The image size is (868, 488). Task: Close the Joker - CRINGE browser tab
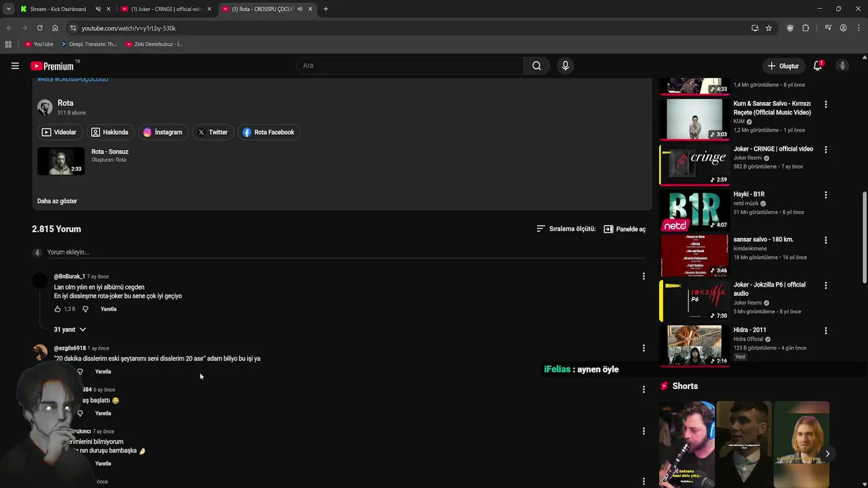209,9
